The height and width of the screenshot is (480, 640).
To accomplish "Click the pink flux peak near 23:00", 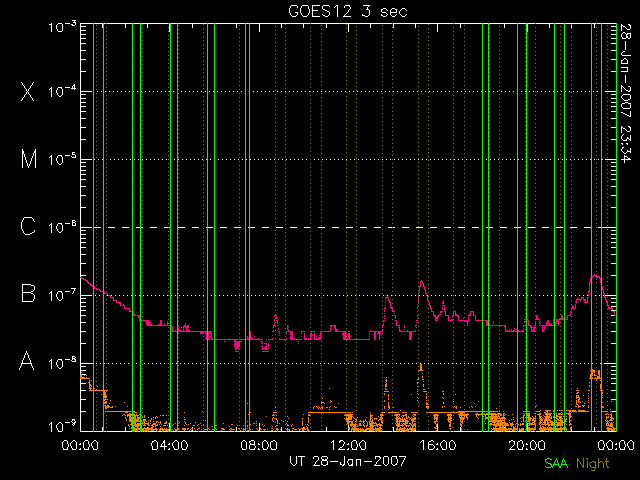I will tap(596, 276).
